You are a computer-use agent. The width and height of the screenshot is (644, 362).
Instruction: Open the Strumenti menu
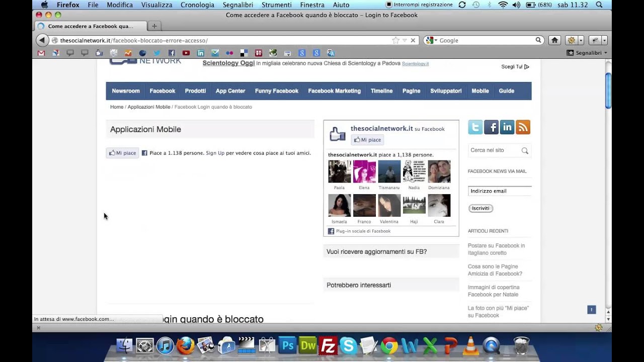[277, 5]
